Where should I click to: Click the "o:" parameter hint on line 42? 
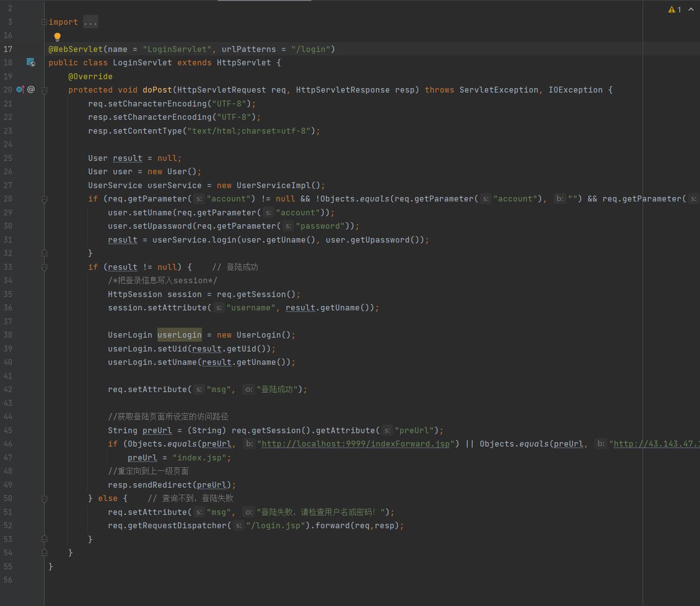(249, 390)
